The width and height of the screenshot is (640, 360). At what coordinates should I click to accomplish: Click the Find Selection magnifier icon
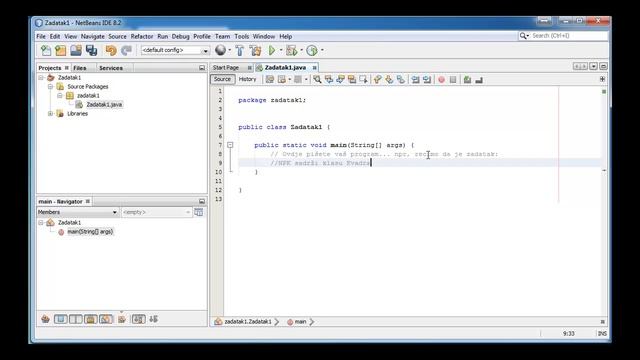317,80
